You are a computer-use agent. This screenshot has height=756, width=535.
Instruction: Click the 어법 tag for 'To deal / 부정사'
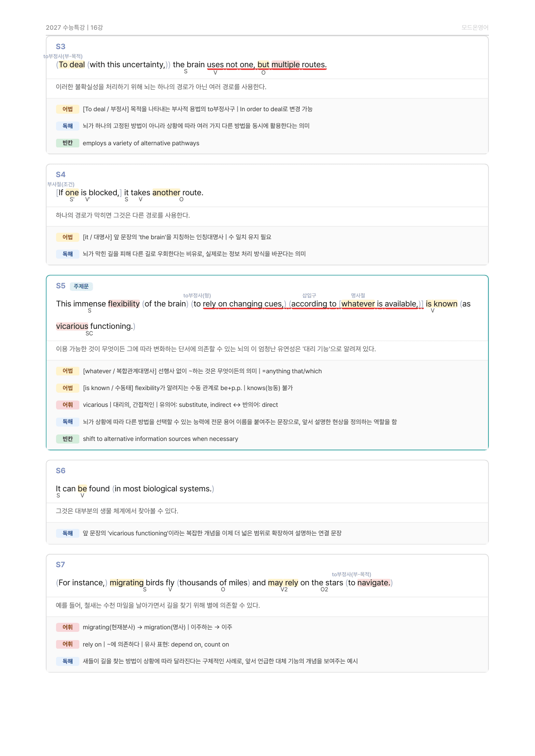(67, 109)
